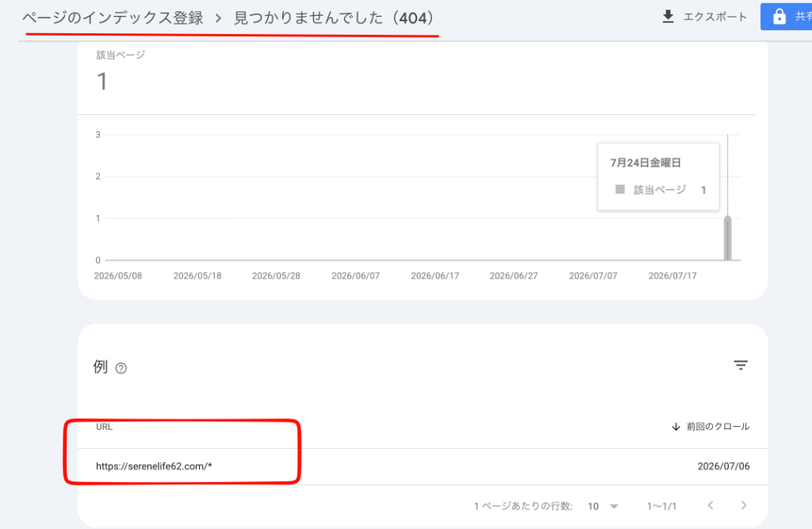This screenshot has height=529, width=812.
Task: Open the help icon next to 例
Action: click(x=121, y=368)
